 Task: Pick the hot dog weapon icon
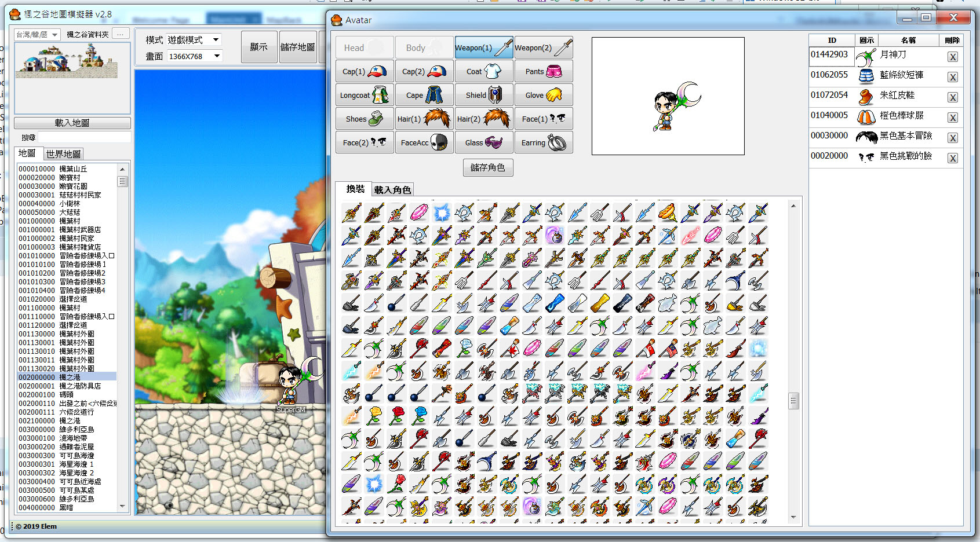(667, 213)
